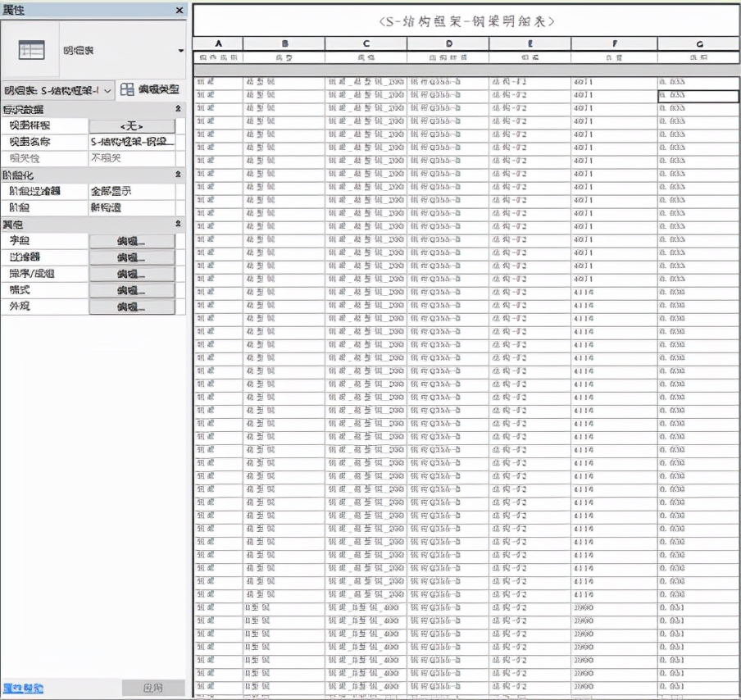The image size is (741, 700).
Task: Click the view name field value
Action: [x=131, y=142]
